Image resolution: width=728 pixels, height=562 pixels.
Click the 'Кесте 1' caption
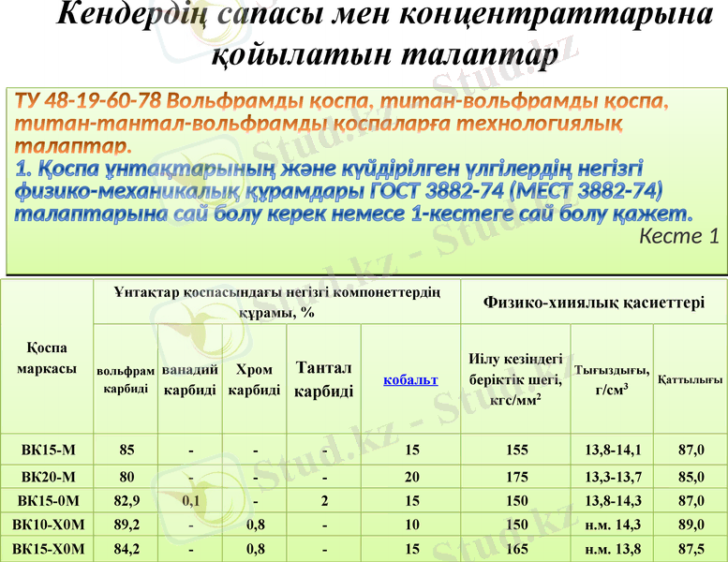pyautogui.click(x=678, y=236)
